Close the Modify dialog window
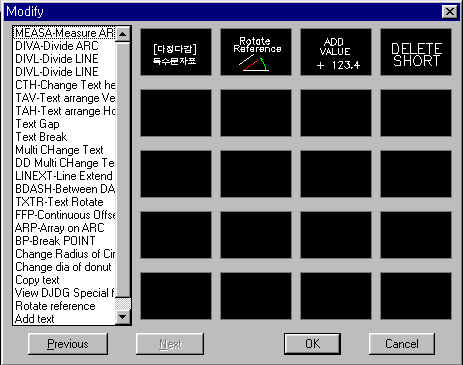This screenshot has height=365, width=463. click(450, 12)
